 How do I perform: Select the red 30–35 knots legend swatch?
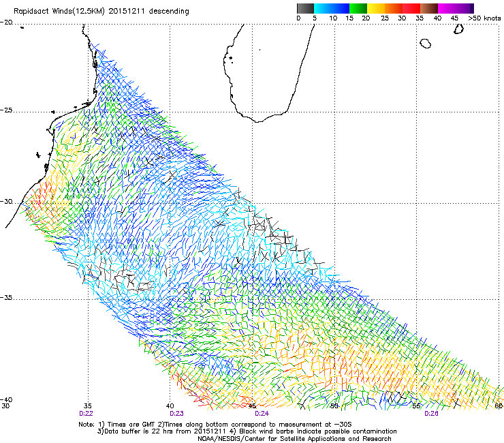click(x=411, y=8)
